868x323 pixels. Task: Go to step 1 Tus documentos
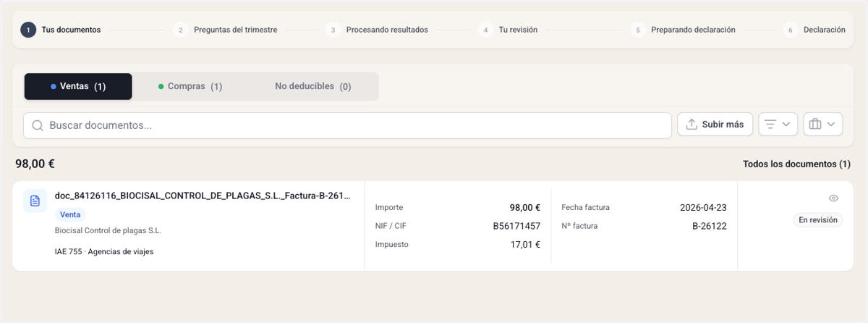(x=61, y=30)
